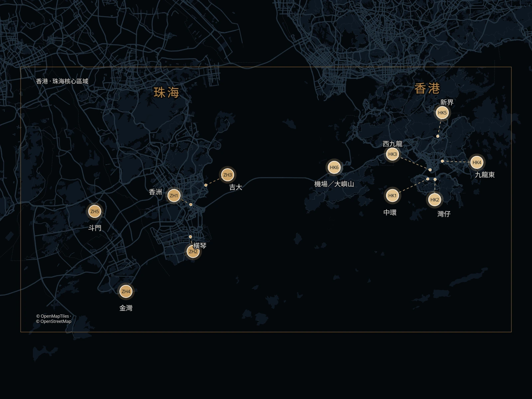Viewport: 532px width, 399px height.
Task: Click the 香港 · 珠海核心區域 title
Action: pyautogui.click(x=62, y=81)
